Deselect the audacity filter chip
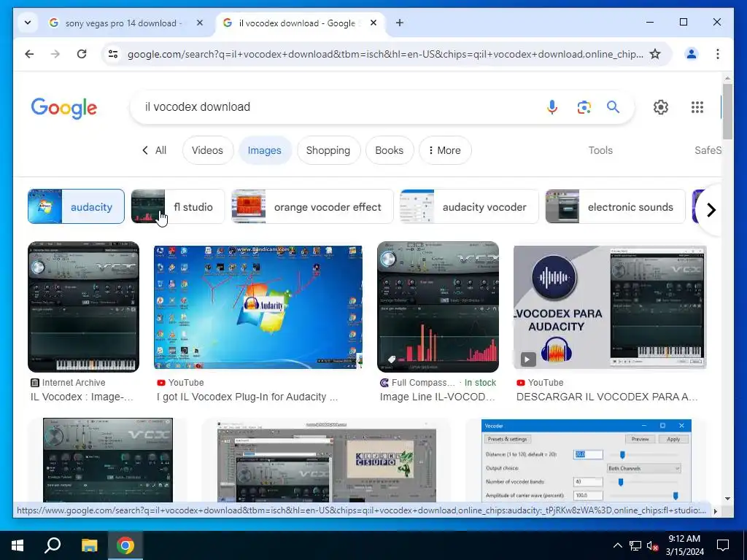This screenshot has height=560, width=747. (x=76, y=206)
